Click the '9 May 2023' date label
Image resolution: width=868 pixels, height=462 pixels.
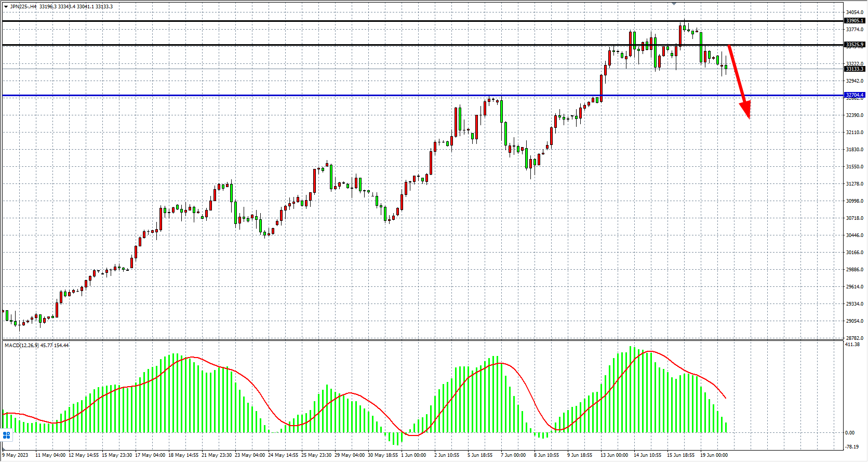click(16, 455)
